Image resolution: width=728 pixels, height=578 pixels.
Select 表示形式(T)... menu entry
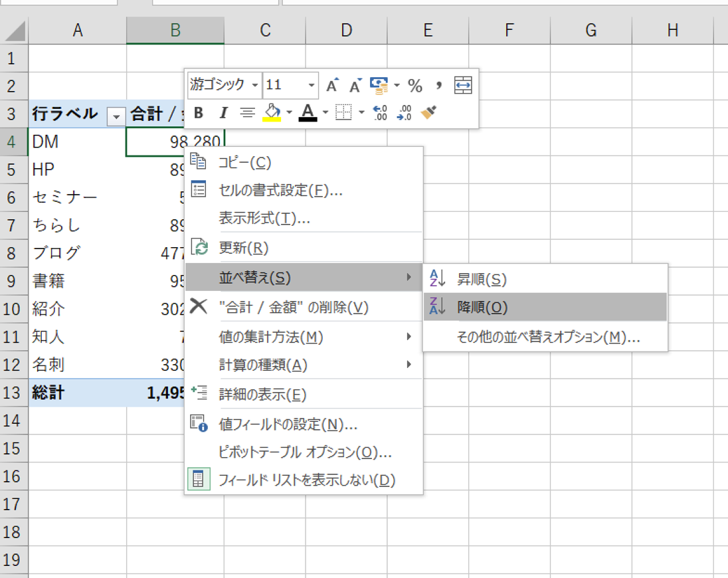304,218
